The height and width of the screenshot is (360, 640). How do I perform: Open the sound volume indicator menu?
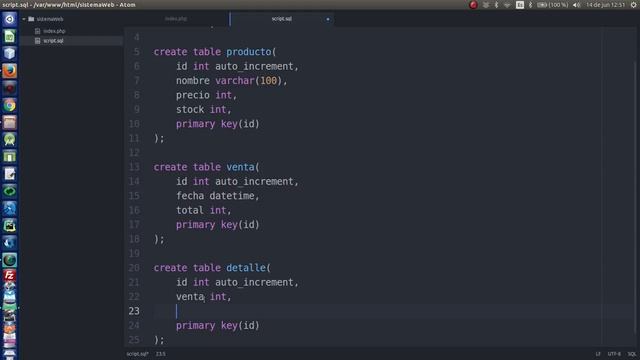[x=576, y=5]
